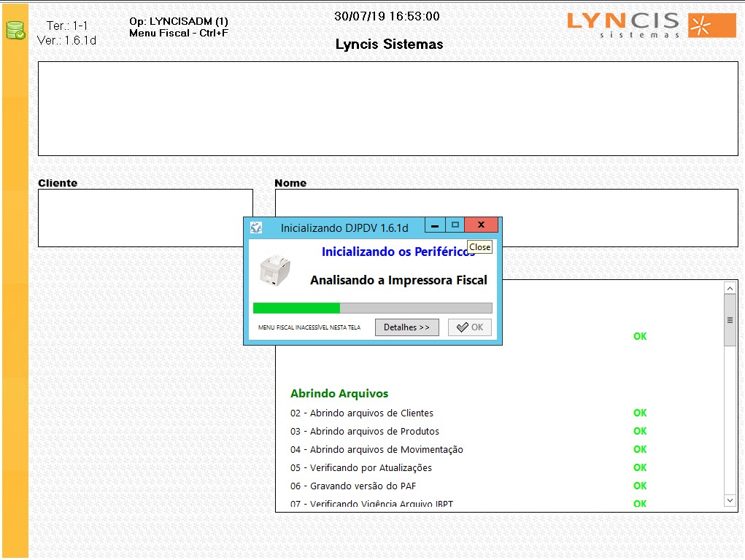
Task: Click the green database status icon
Action: pyautogui.click(x=15, y=30)
